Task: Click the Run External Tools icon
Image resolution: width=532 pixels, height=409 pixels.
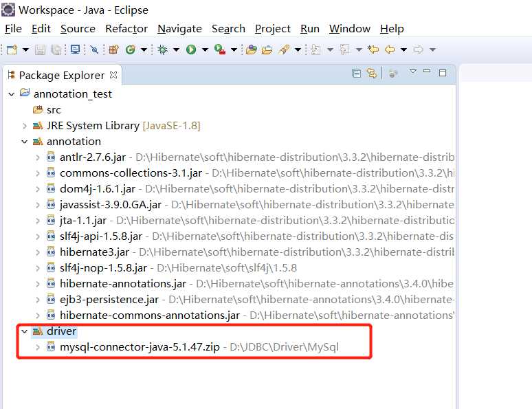Action: coord(220,50)
